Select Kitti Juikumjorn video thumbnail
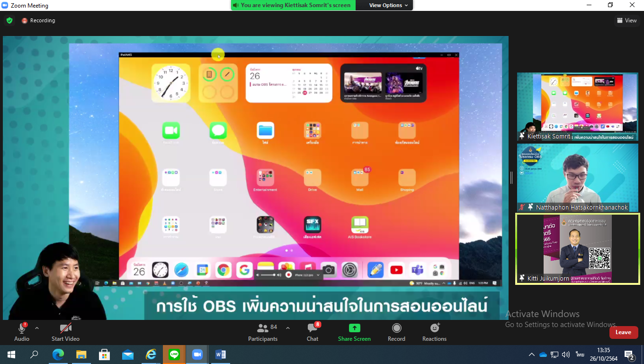The height and width of the screenshot is (364, 644). 577,249
